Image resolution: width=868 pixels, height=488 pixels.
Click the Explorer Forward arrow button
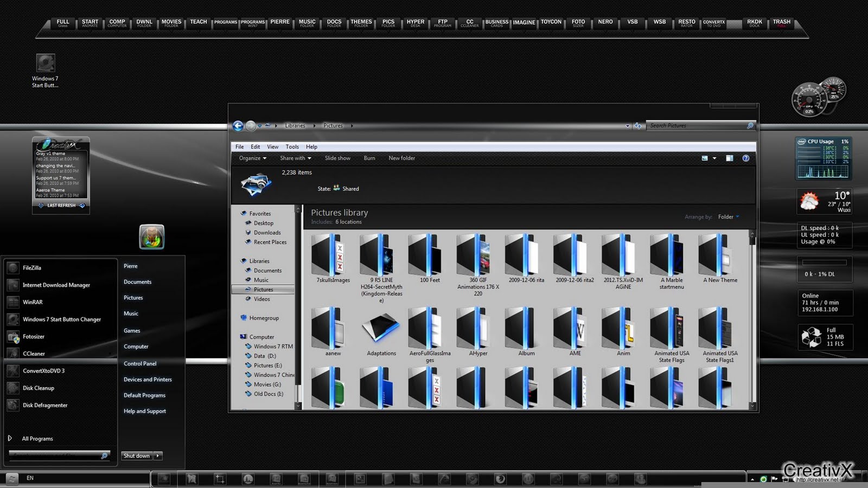click(x=251, y=126)
